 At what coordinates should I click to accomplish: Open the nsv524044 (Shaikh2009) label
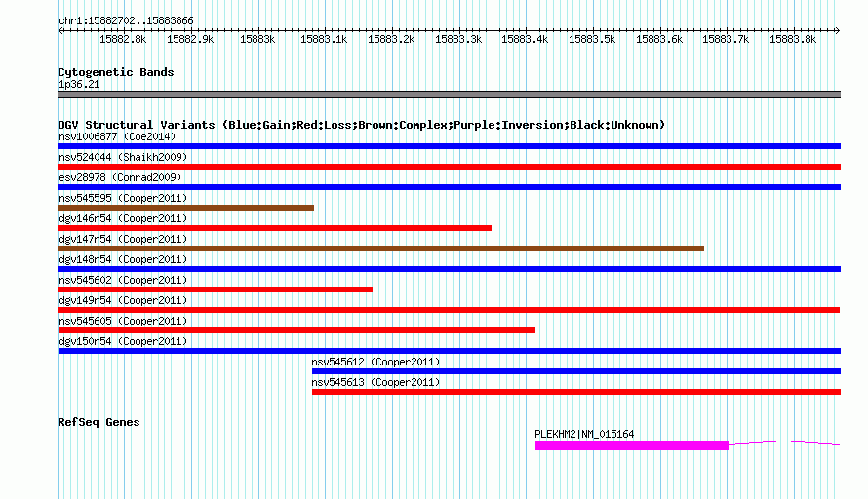pyautogui.click(x=123, y=157)
